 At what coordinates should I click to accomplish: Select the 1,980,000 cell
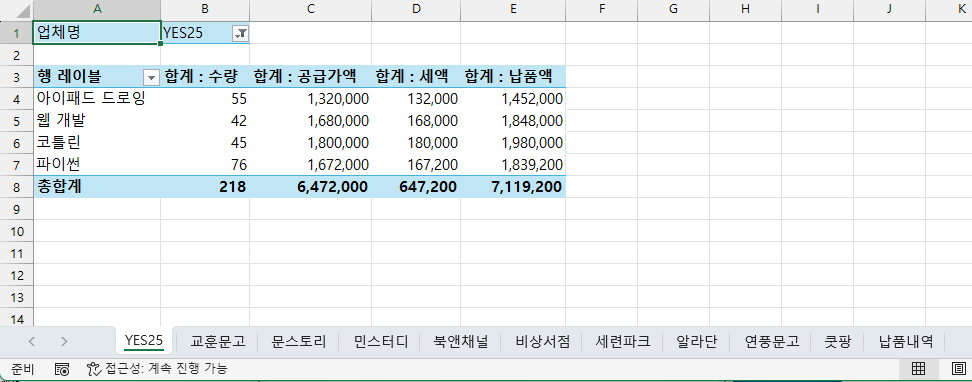click(513, 143)
